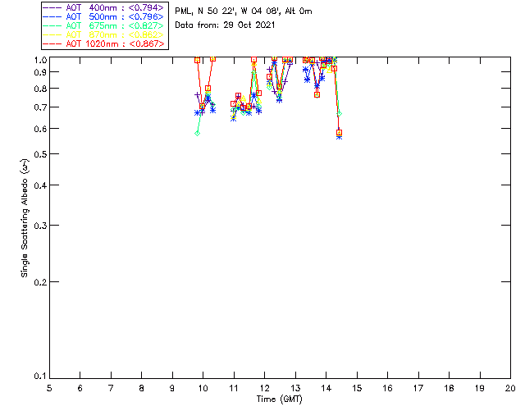Click the 0.1 tick label on y-axis
This screenshot has height=420, width=525.
(39, 377)
